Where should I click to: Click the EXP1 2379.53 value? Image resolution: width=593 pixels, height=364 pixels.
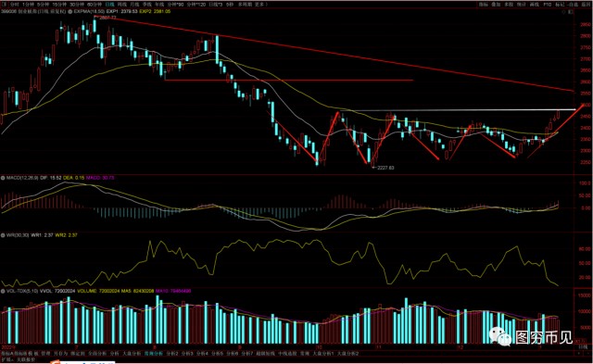pyautogui.click(x=121, y=12)
